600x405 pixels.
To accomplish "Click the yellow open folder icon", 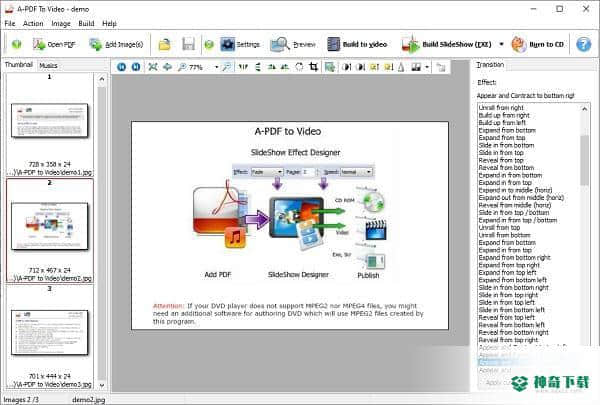I will click(165, 44).
